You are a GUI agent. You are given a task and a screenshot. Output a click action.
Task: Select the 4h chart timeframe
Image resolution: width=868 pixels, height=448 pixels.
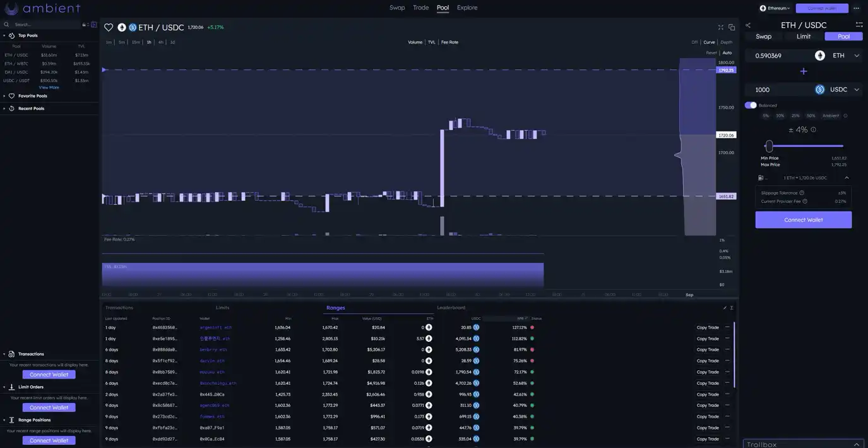tap(160, 42)
